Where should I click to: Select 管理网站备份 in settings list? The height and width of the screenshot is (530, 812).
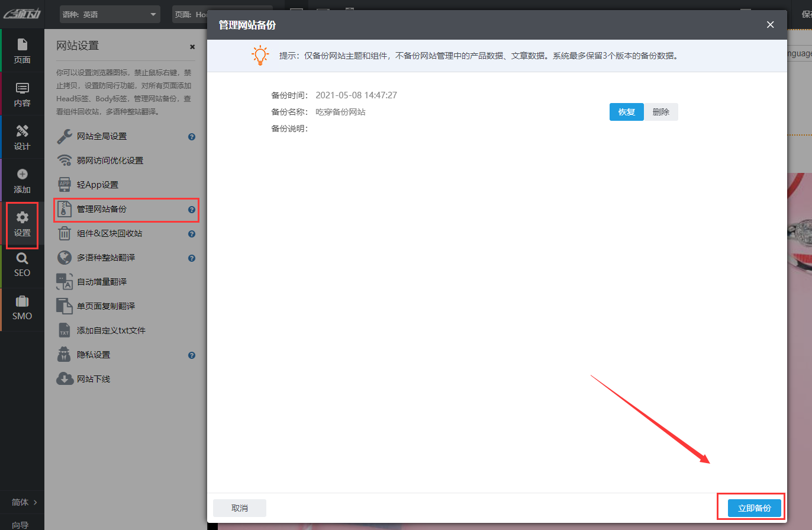pyautogui.click(x=102, y=209)
